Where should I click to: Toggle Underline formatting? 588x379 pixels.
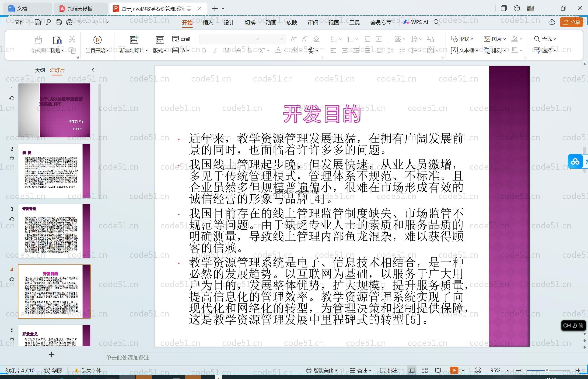point(227,50)
